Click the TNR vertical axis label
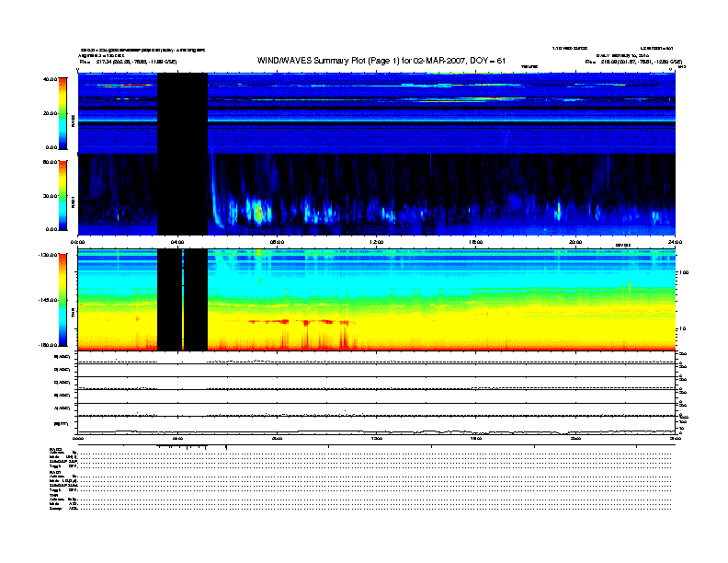 73,315
